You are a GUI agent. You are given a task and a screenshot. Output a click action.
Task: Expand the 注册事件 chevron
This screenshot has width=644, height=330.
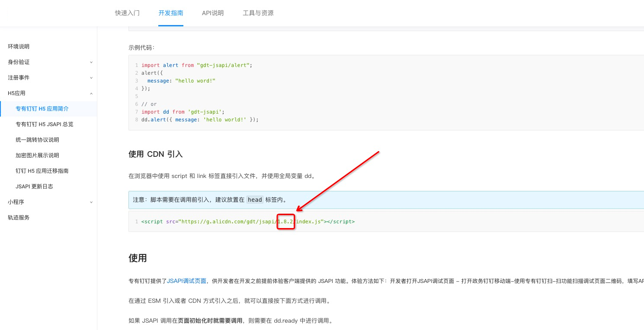click(x=91, y=78)
